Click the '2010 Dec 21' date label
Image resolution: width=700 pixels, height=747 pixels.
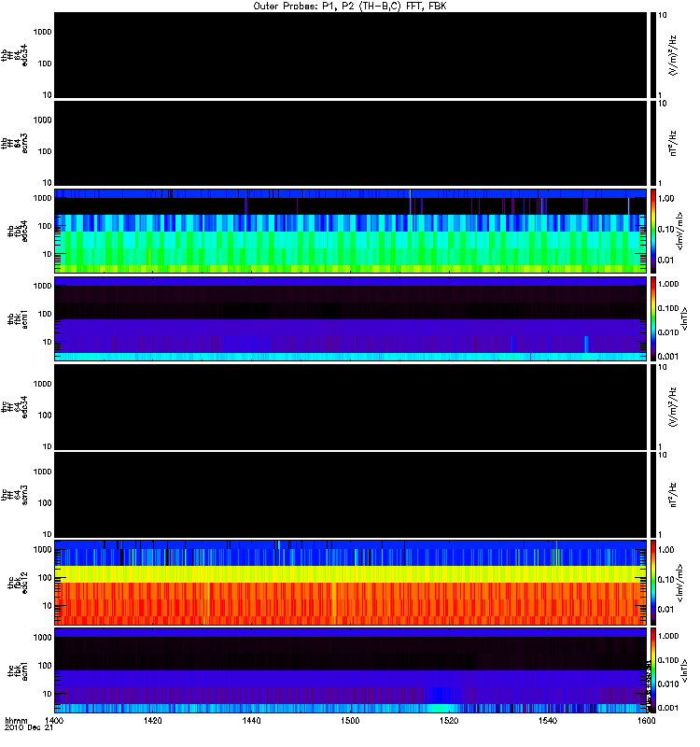click(x=29, y=728)
